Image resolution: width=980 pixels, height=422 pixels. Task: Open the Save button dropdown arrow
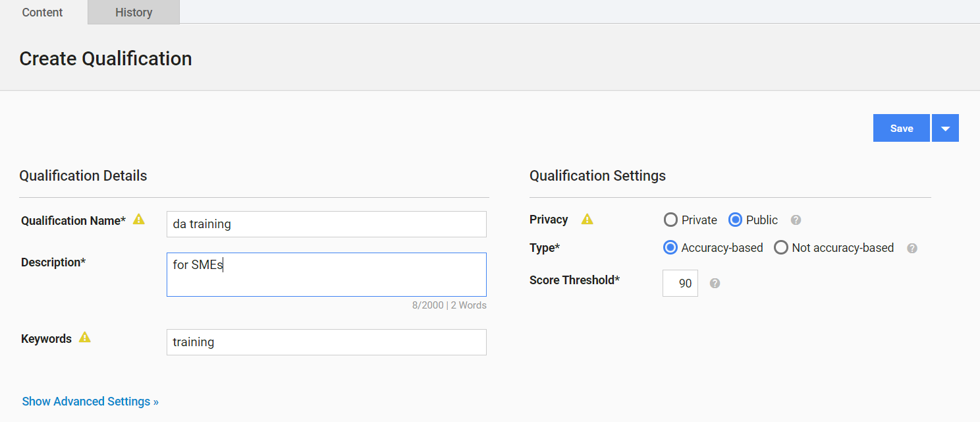tap(945, 128)
